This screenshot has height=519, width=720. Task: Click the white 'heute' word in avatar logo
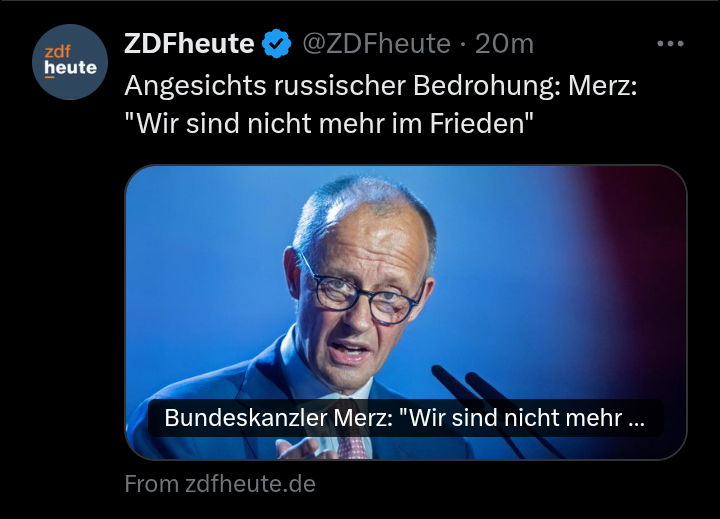coord(71,68)
